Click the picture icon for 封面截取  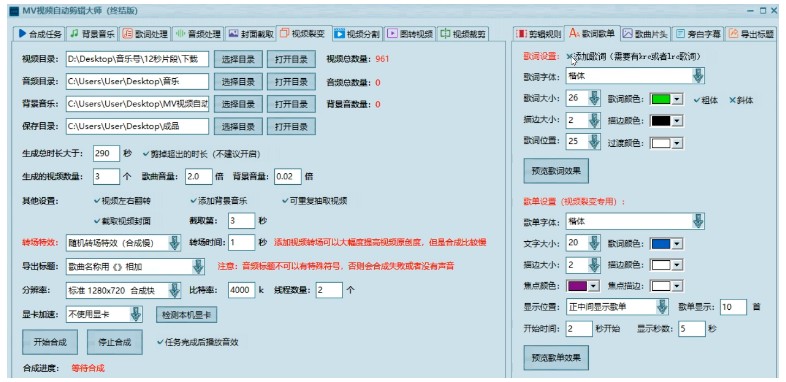[x=233, y=34]
